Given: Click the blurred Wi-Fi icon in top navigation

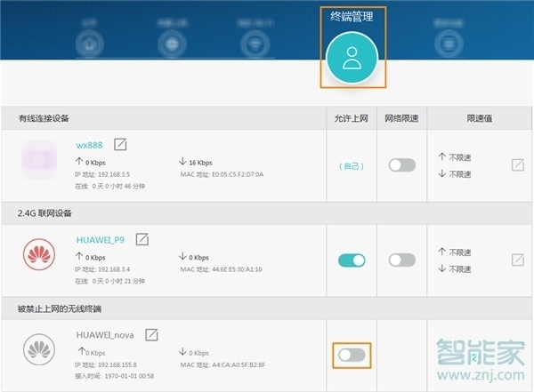Looking at the screenshot, I should [x=255, y=44].
